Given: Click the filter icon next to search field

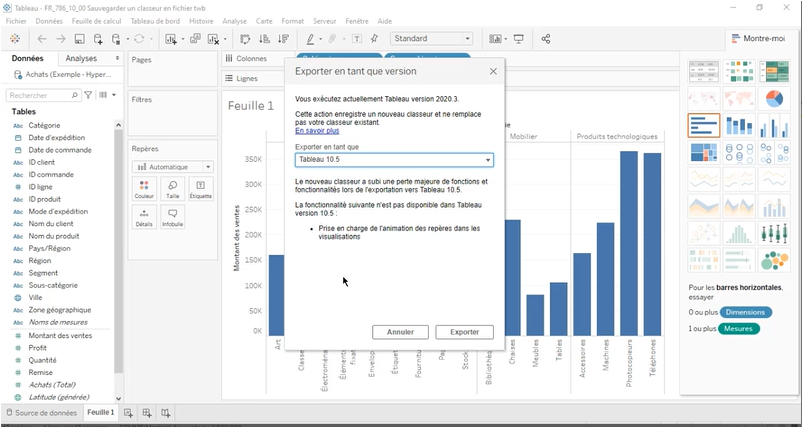Looking at the screenshot, I should tap(88, 95).
